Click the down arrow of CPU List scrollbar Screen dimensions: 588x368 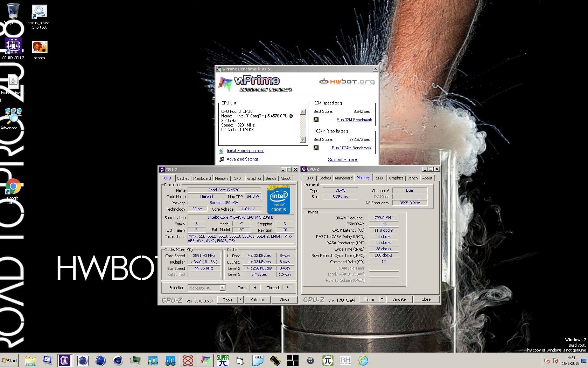coord(303,140)
